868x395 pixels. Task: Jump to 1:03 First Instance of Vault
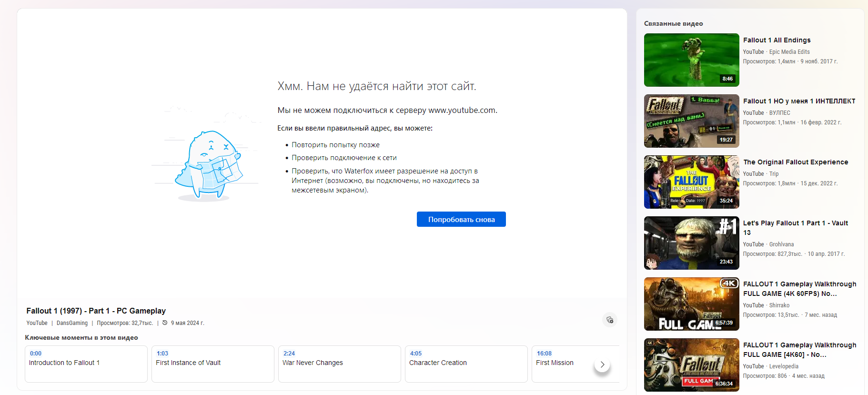(x=212, y=364)
